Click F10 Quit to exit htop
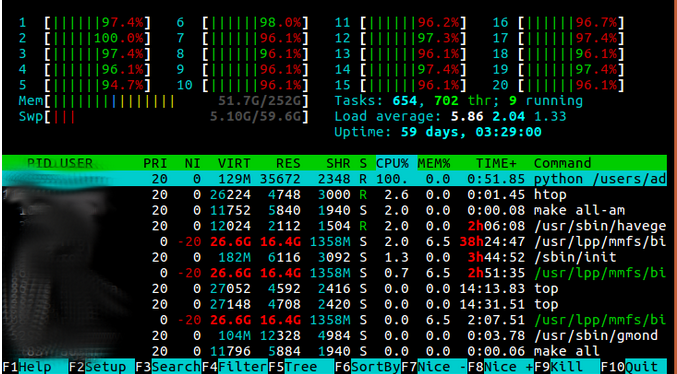 click(634, 367)
